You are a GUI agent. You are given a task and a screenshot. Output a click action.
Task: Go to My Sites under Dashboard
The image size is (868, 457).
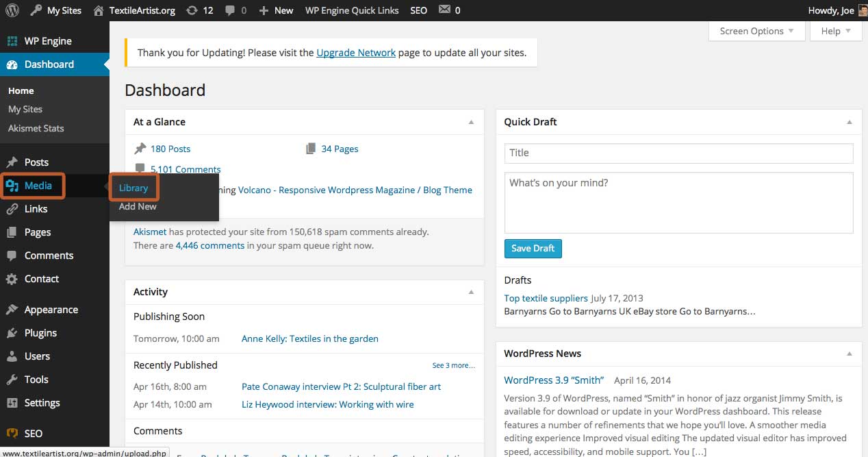click(x=25, y=109)
